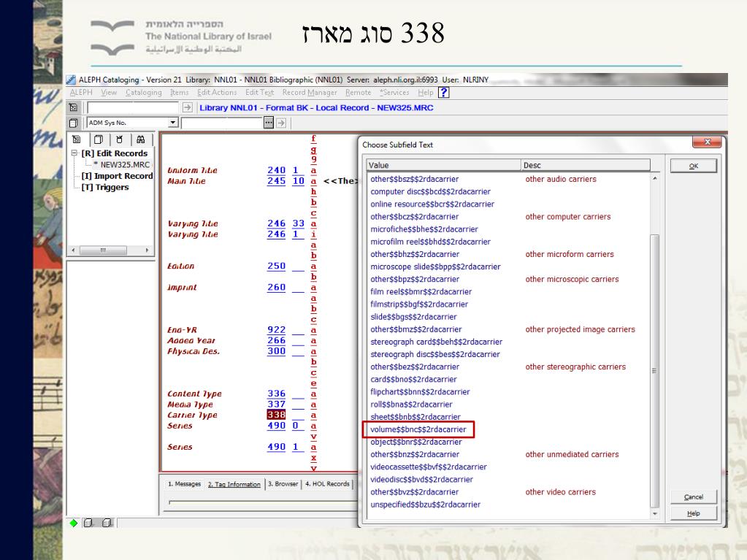The width and height of the screenshot is (747, 560).
Task: Click the subfield list scroll-down arrow
Action: (655, 514)
